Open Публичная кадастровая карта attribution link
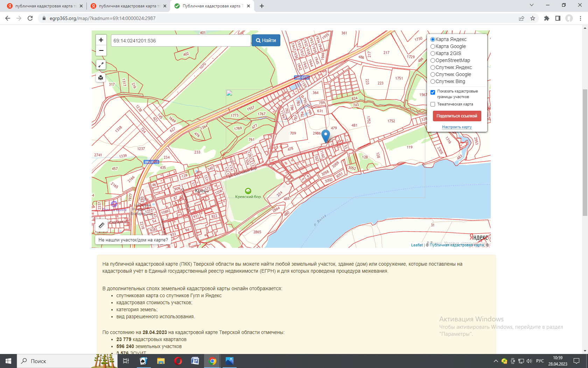Viewport: 588px width, 368px height. tap(457, 245)
